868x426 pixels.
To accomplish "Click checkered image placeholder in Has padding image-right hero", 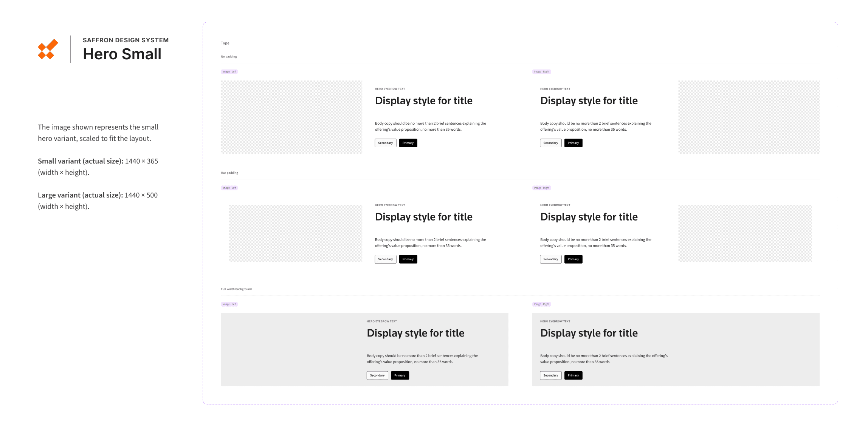I will (745, 233).
